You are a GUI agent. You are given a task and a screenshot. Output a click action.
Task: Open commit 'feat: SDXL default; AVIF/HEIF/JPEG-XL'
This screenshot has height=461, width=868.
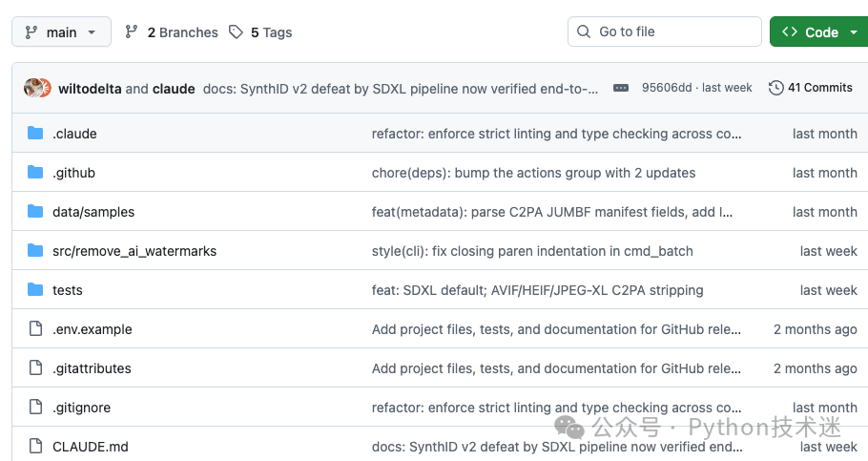[x=537, y=290]
